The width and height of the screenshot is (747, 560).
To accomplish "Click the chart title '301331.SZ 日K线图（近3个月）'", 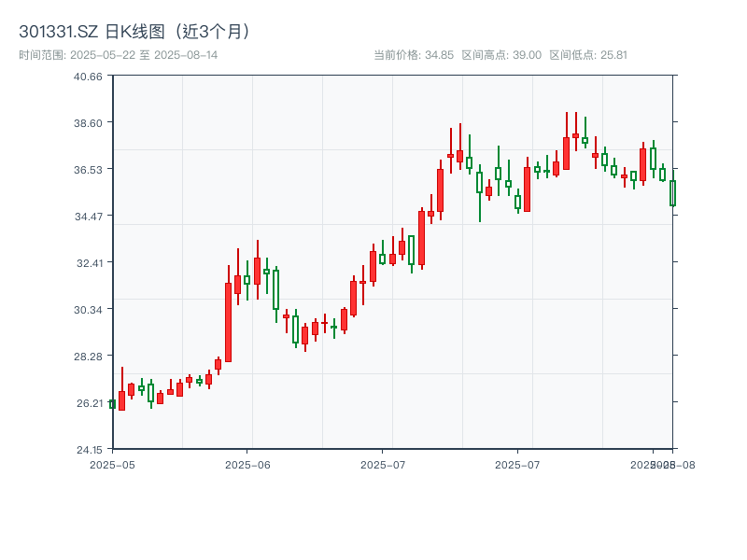I will tap(134, 32).
